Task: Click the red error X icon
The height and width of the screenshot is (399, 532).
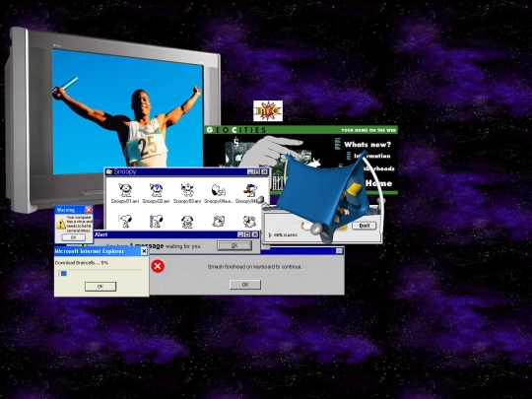Action: [158, 266]
